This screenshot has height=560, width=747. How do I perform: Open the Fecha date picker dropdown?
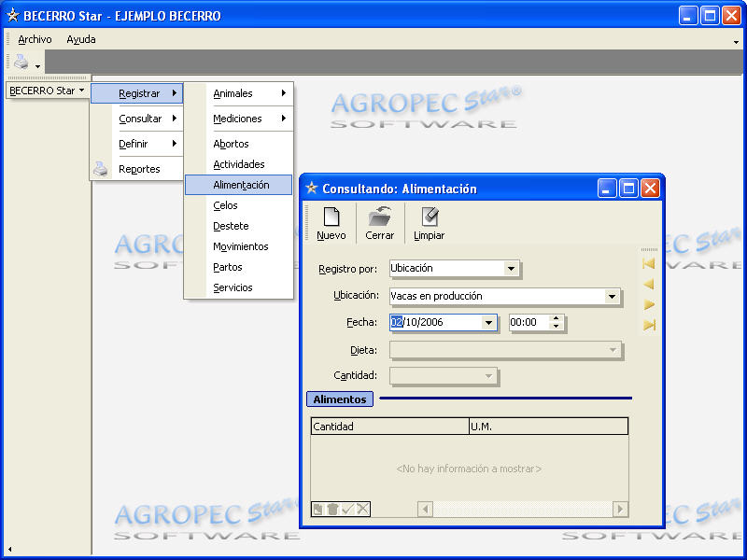click(x=488, y=323)
